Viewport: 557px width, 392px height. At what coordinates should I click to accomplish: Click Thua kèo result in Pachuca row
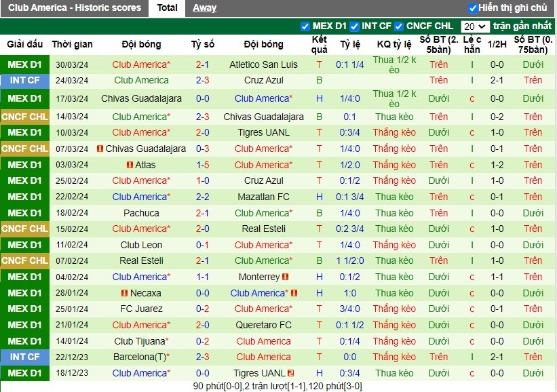click(394, 213)
